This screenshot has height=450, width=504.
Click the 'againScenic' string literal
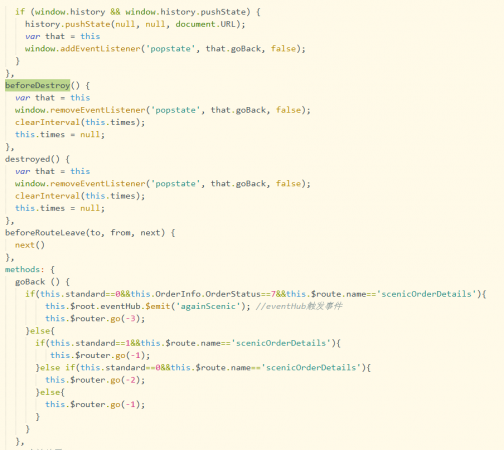point(208,306)
